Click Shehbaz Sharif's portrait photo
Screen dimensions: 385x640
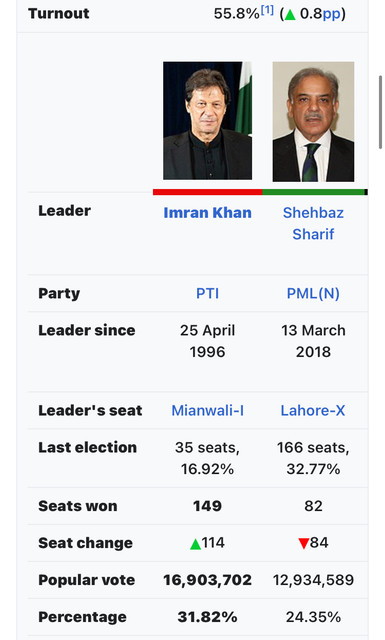[x=313, y=122]
